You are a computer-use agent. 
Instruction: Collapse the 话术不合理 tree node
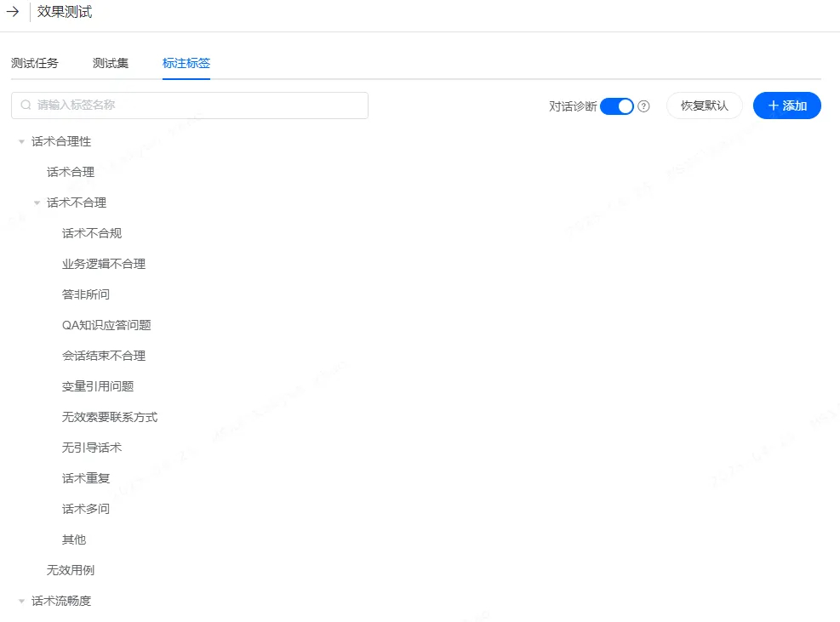pos(36,203)
